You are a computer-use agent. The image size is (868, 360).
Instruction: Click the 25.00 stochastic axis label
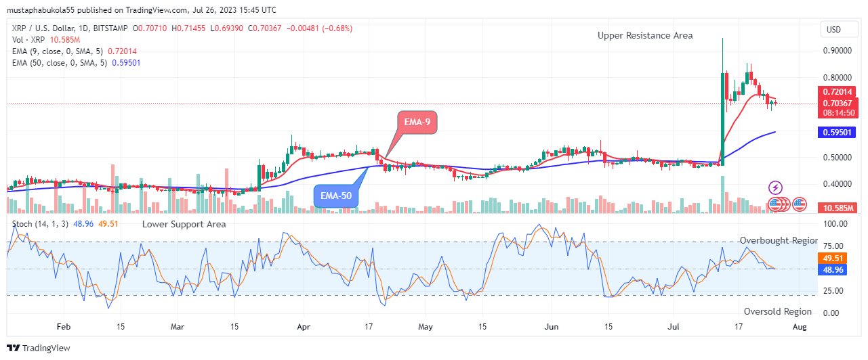click(833, 291)
